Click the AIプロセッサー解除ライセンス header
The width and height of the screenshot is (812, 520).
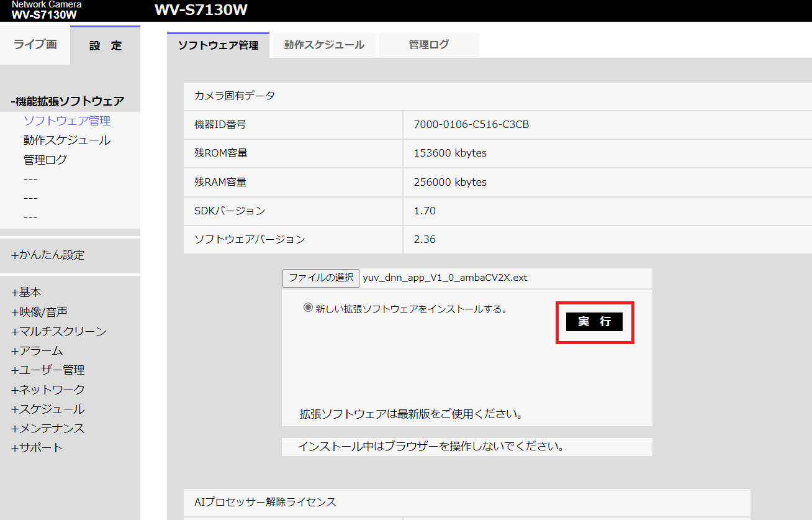[265, 502]
